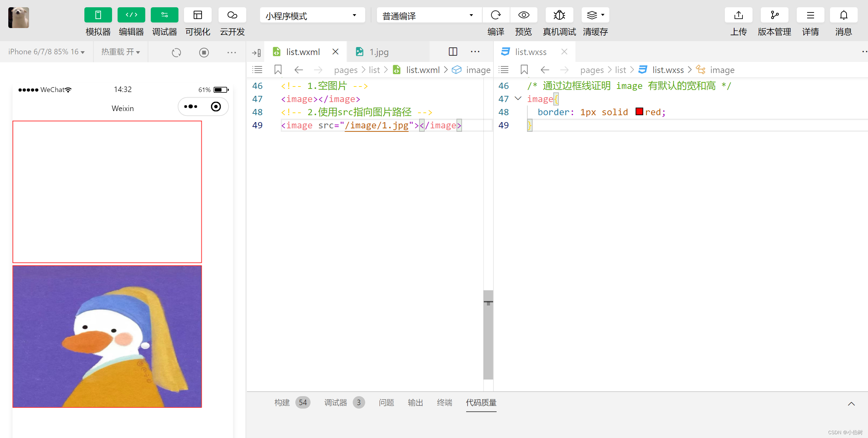Click list.wxml in the breadcrumb path
Viewport: 868px width, 438px height.
click(423, 70)
